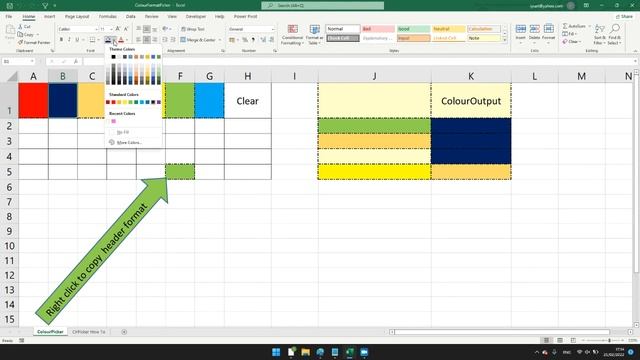
Task: Click the Accounting Number Format icon
Action: tap(232, 40)
